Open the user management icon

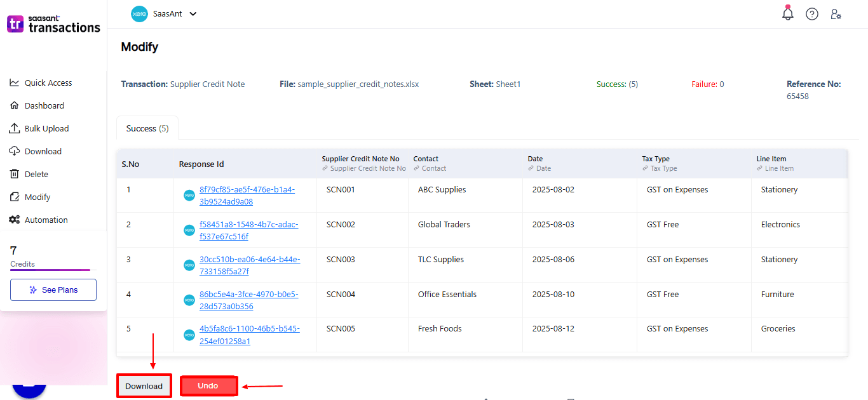(836, 13)
